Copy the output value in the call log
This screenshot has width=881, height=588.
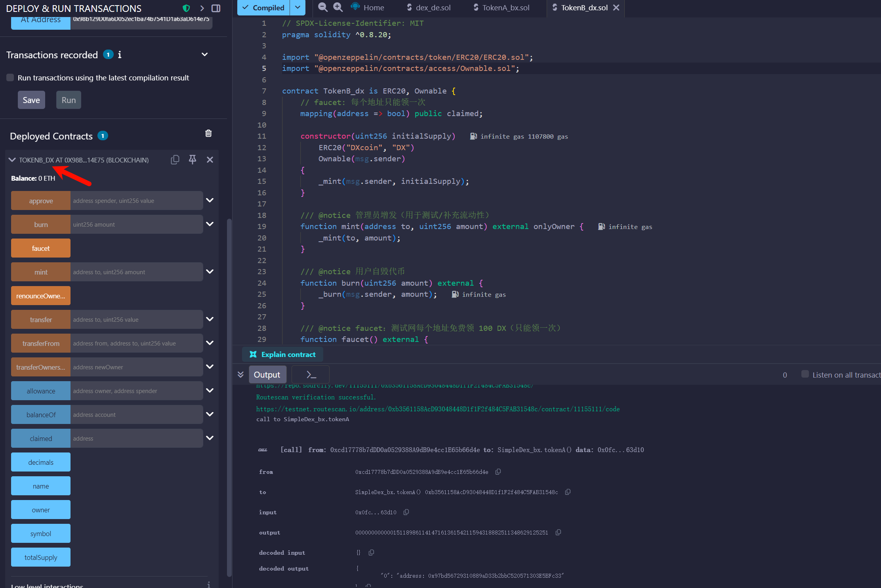click(558, 533)
